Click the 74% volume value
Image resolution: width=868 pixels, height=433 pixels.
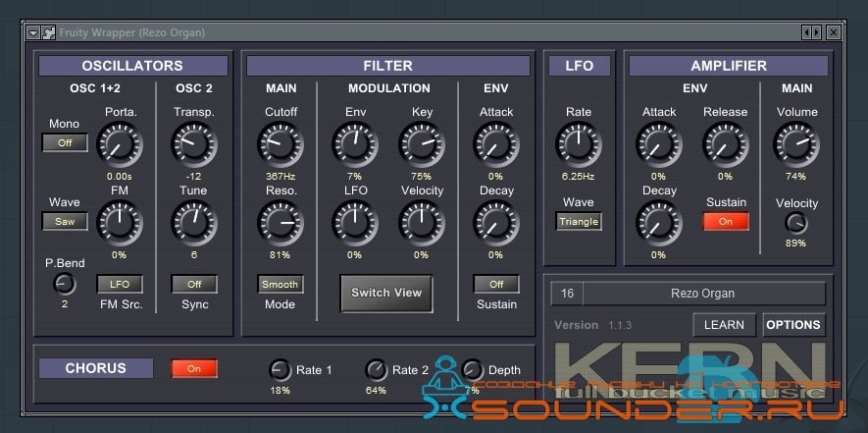[796, 177]
